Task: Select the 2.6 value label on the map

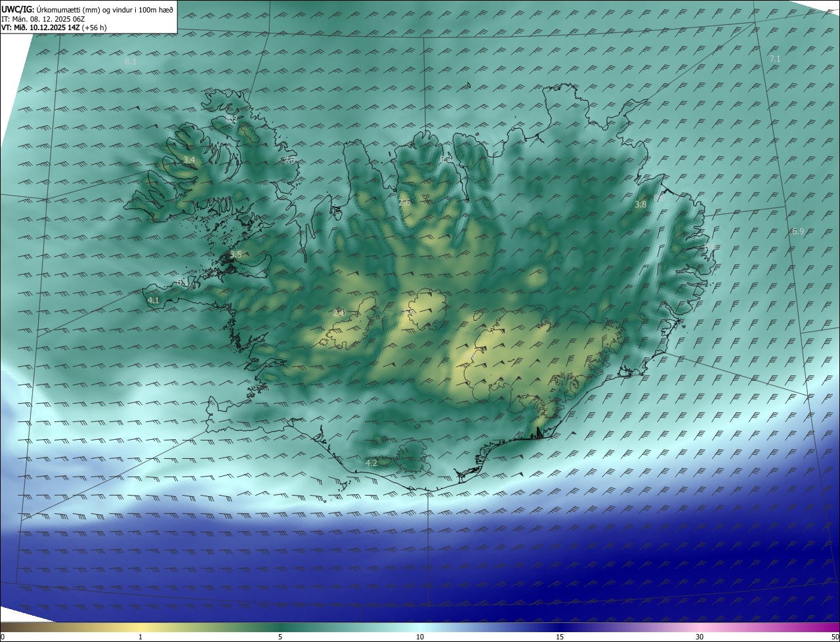Action: (x=404, y=203)
